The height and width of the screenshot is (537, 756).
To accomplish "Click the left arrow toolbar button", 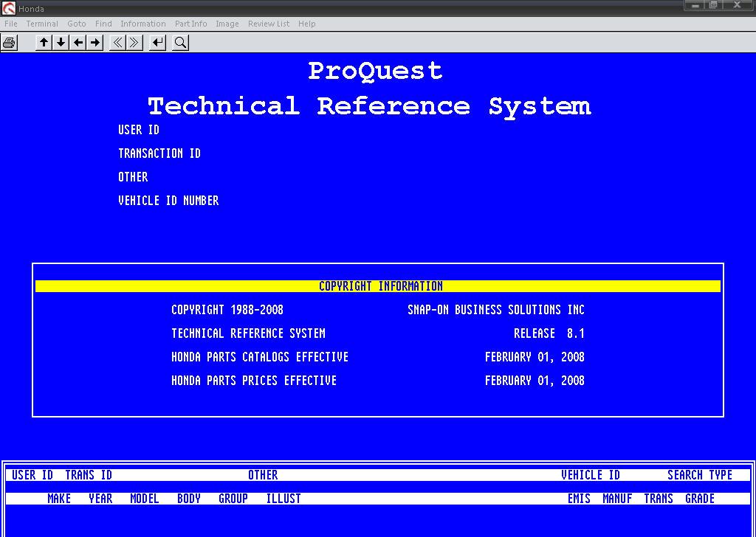I will [78, 43].
